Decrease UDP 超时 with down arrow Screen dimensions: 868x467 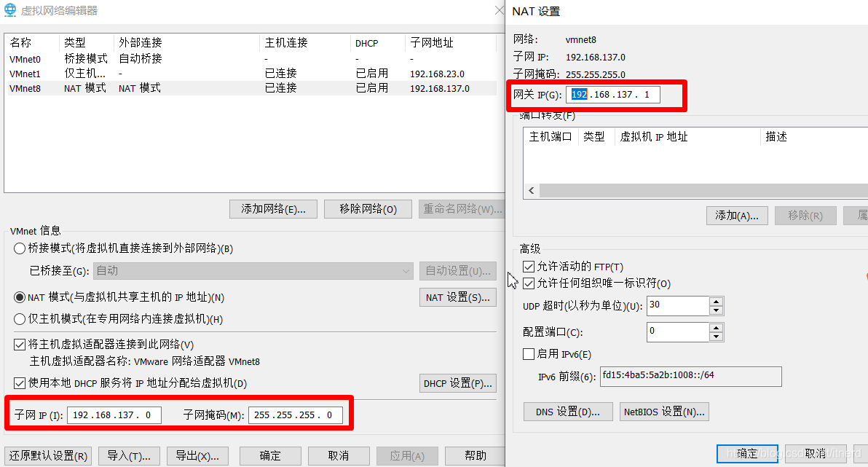(x=717, y=310)
